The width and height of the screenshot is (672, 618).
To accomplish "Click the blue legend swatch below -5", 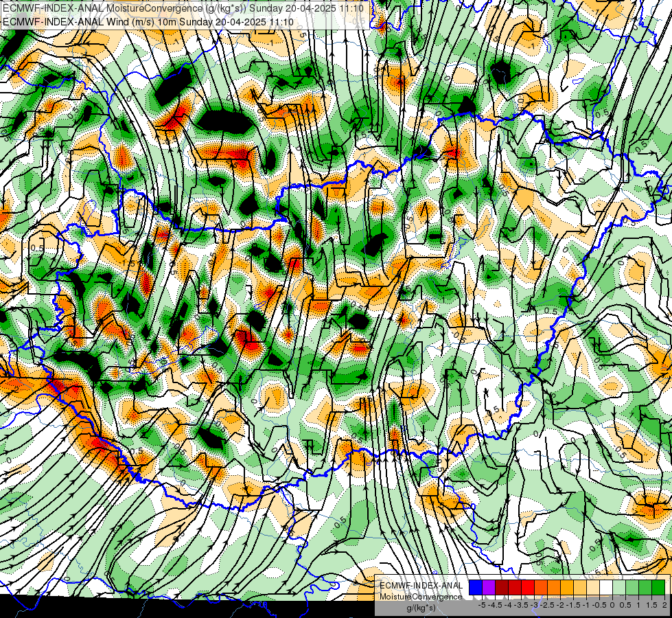I will tap(476, 588).
